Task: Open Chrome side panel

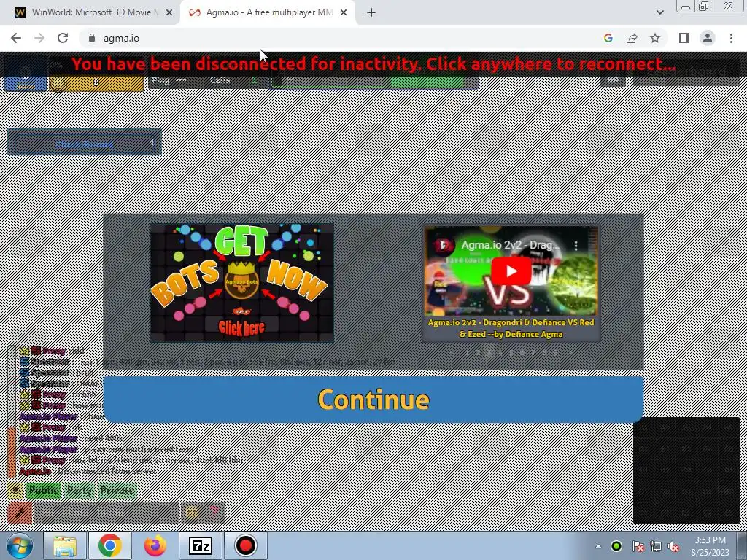Action: (x=684, y=38)
